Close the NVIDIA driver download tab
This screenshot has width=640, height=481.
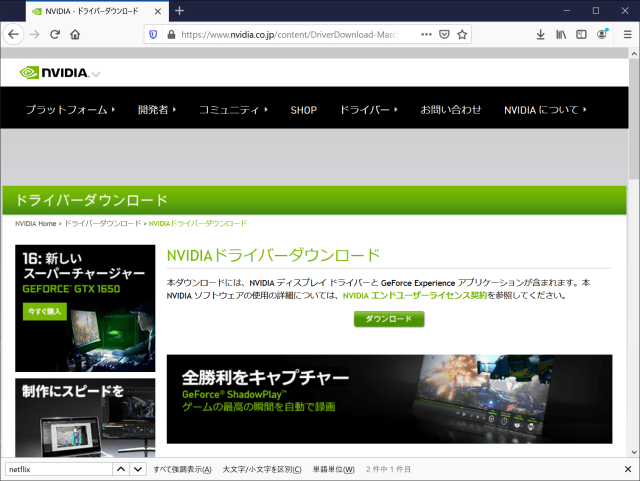158,11
